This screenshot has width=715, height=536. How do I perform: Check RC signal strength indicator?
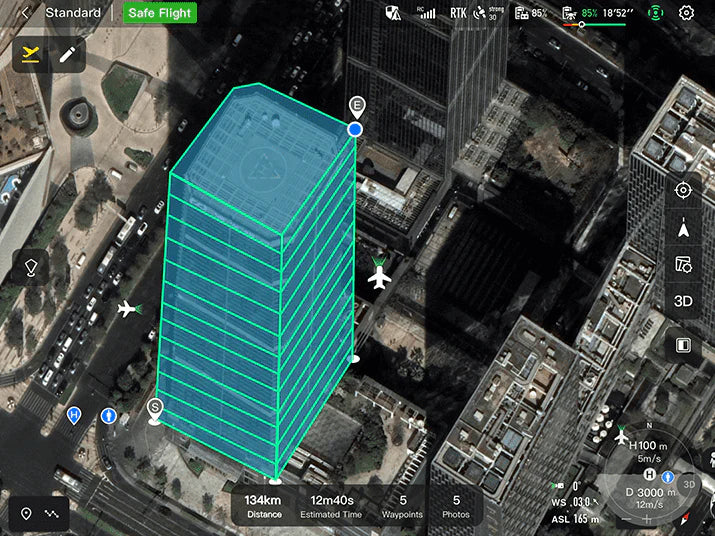click(x=428, y=13)
